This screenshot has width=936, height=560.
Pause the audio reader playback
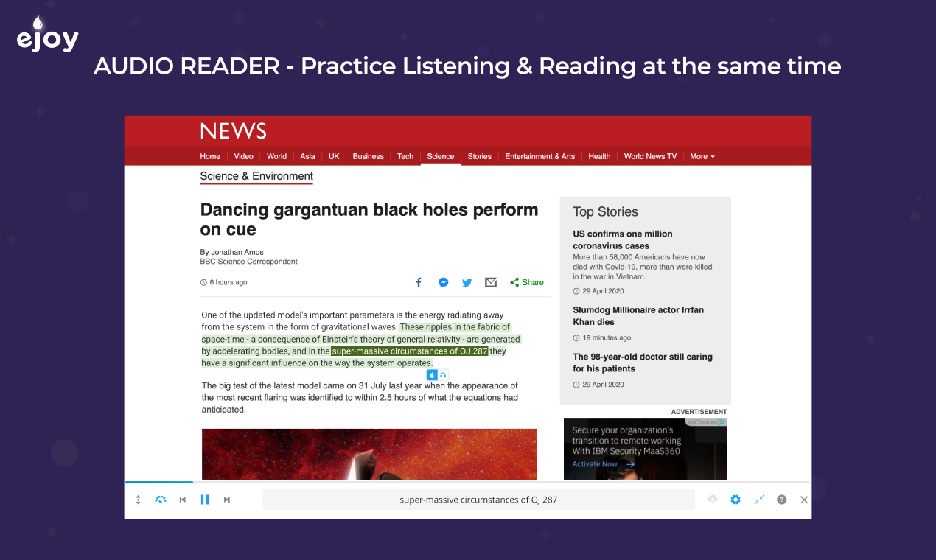[205, 500]
